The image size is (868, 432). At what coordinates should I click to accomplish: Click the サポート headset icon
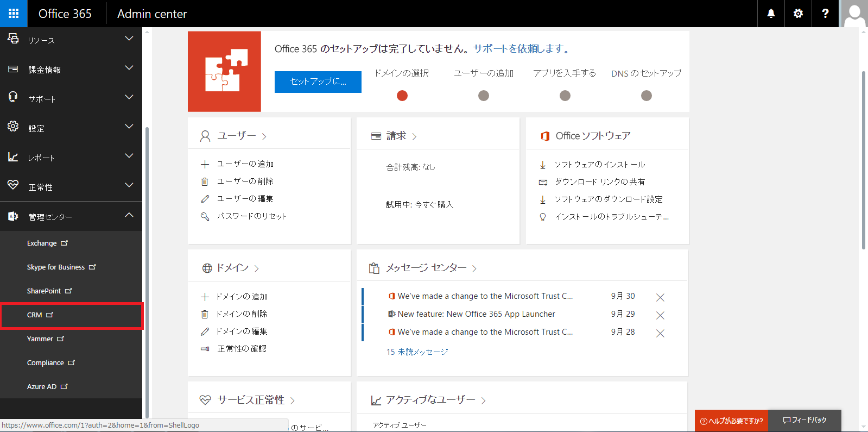point(13,97)
